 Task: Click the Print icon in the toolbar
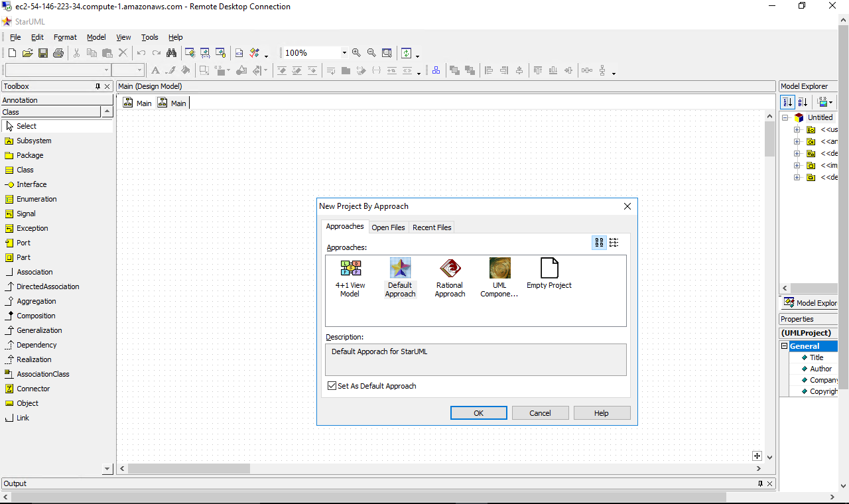tap(58, 53)
